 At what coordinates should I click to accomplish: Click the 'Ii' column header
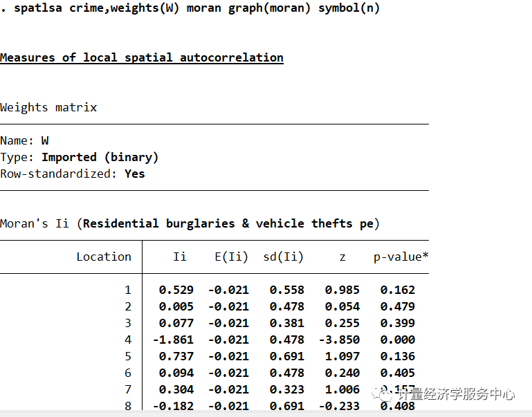click(180, 257)
